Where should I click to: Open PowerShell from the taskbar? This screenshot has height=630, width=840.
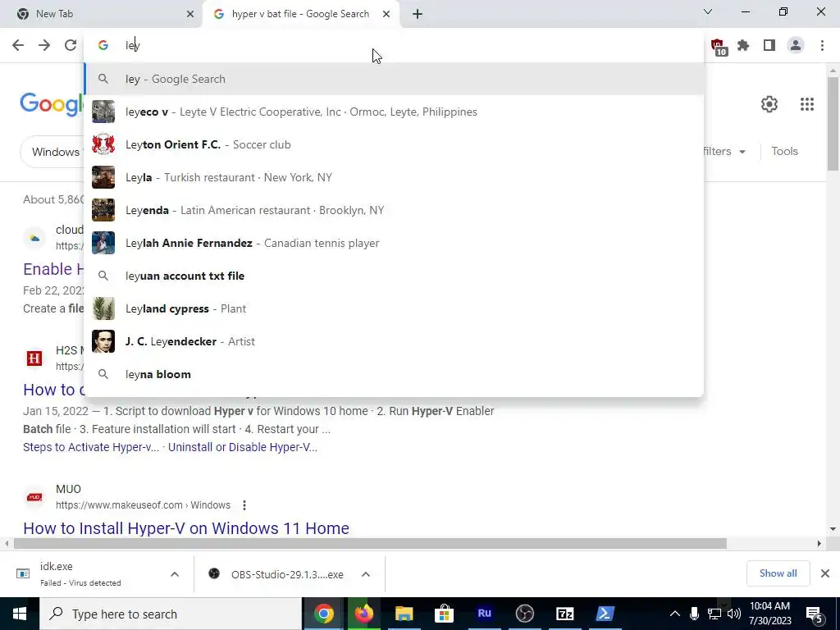(605, 614)
